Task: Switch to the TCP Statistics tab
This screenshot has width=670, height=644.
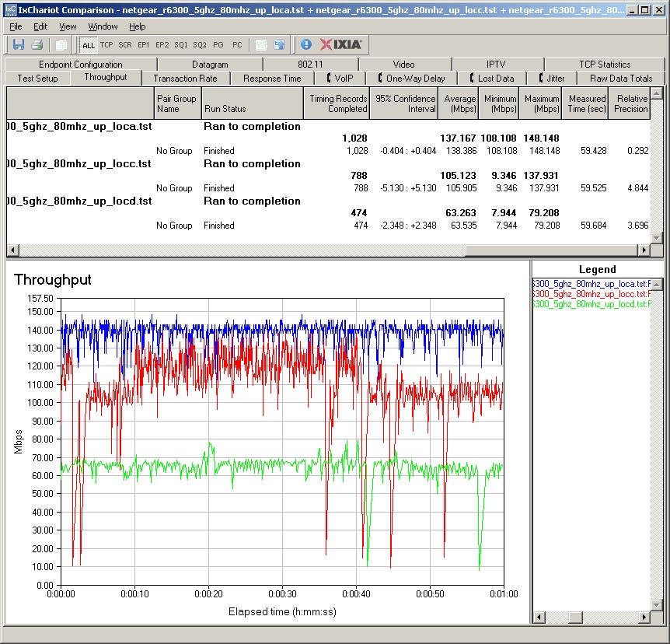Action: (x=605, y=64)
